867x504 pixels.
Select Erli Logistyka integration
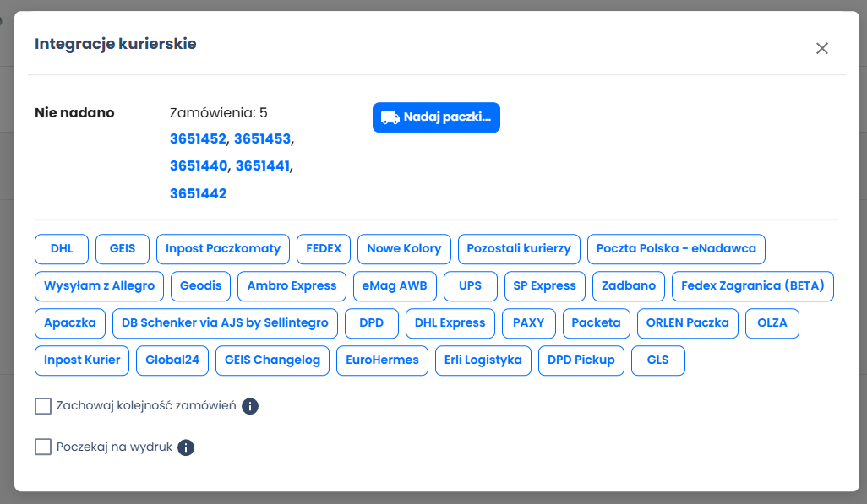pyautogui.click(x=483, y=360)
